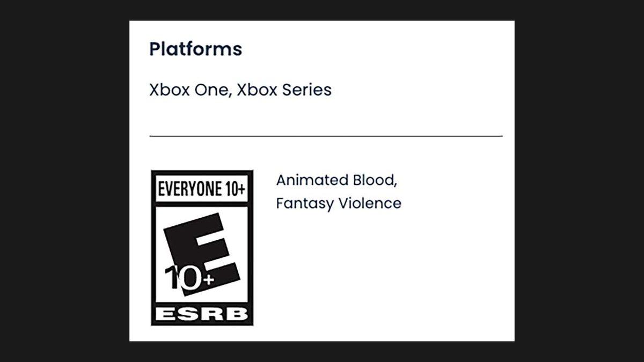Click the dark background left of the card

pyautogui.click(x=64, y=181)
